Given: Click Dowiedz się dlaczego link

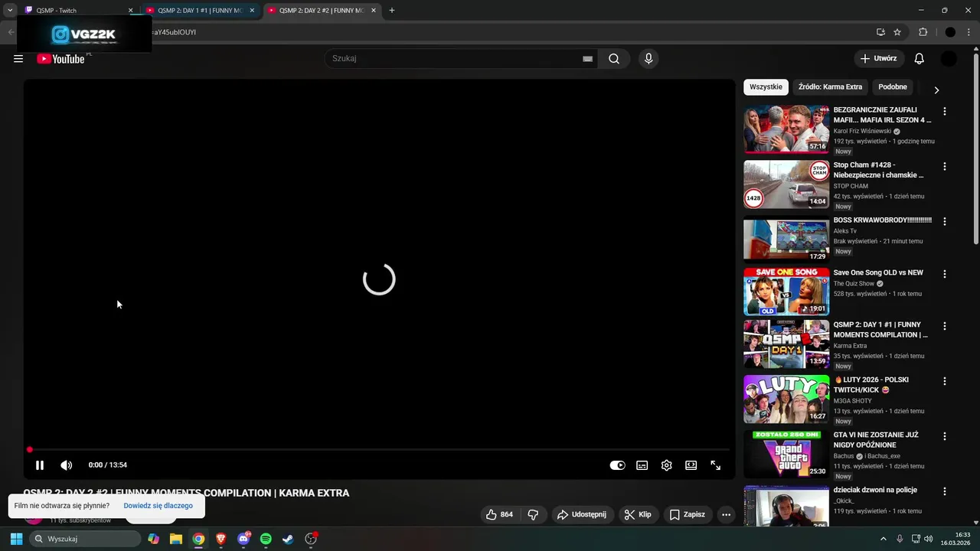Looking at the screenshot, I should [x=158, y=506].
